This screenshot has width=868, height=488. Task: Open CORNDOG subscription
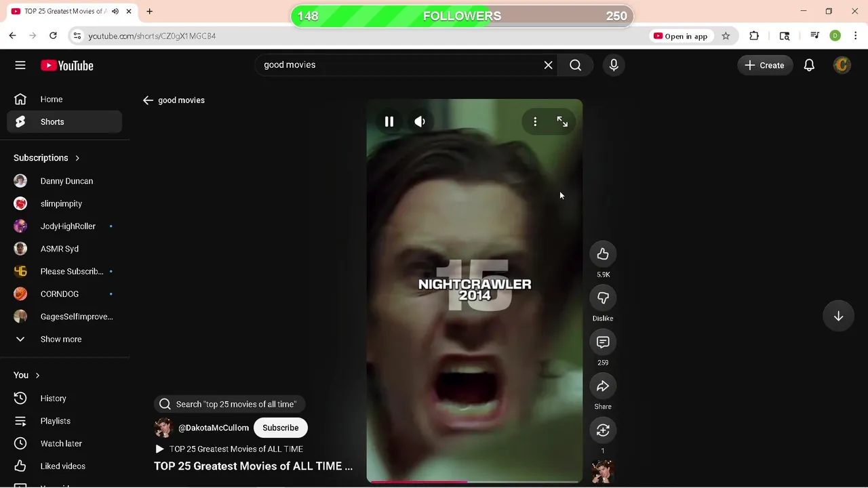(x=64, y=294)
